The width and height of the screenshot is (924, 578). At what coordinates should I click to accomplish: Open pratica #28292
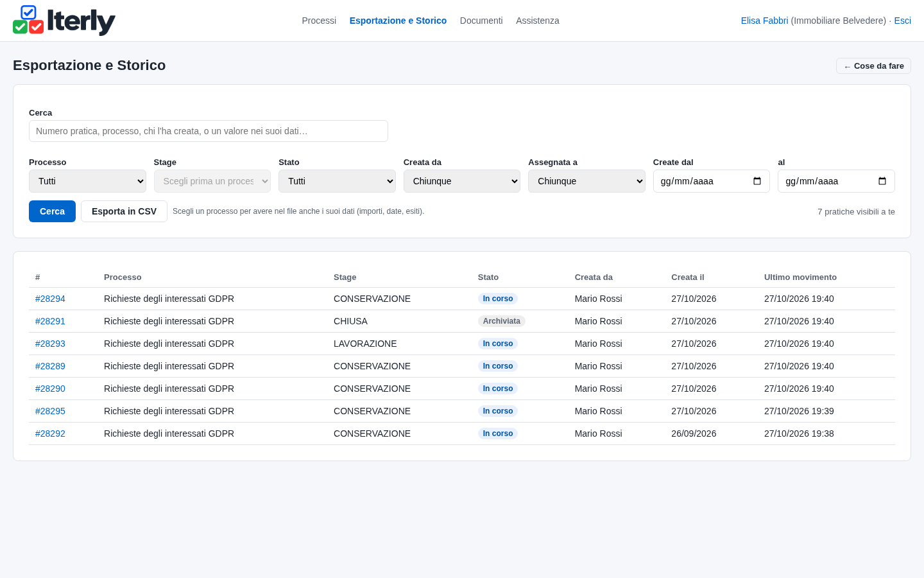click(x=50, y=433)
